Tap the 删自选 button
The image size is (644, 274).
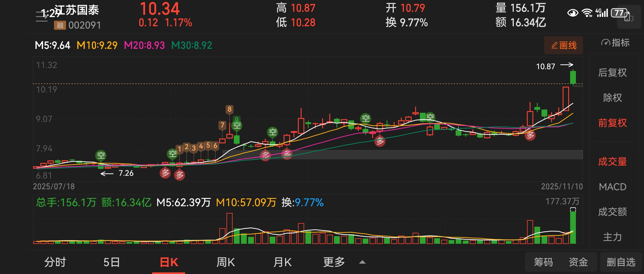621,262
